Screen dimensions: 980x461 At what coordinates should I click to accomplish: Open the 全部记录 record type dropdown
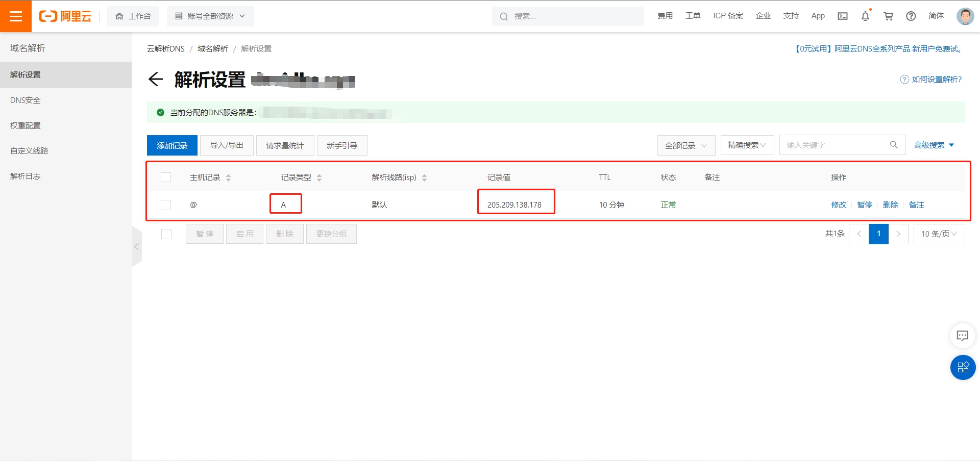pos(686,145)
